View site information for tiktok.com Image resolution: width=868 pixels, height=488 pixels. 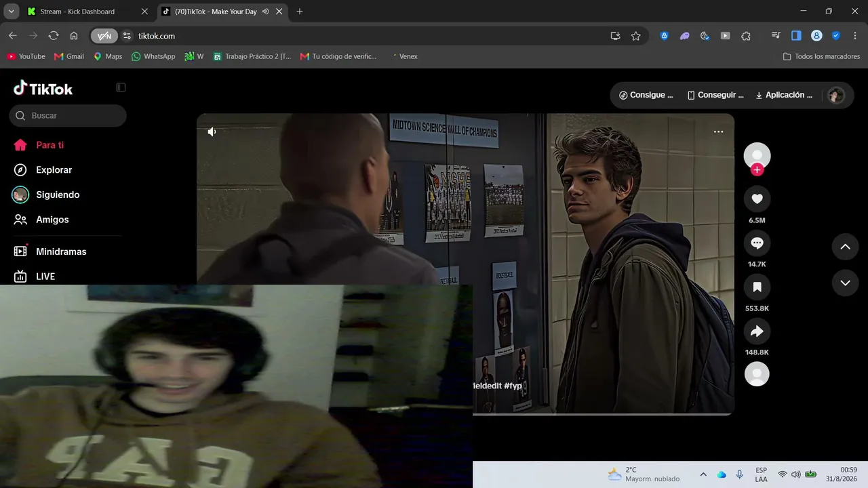pyautogui.click(x=127, y=36)
